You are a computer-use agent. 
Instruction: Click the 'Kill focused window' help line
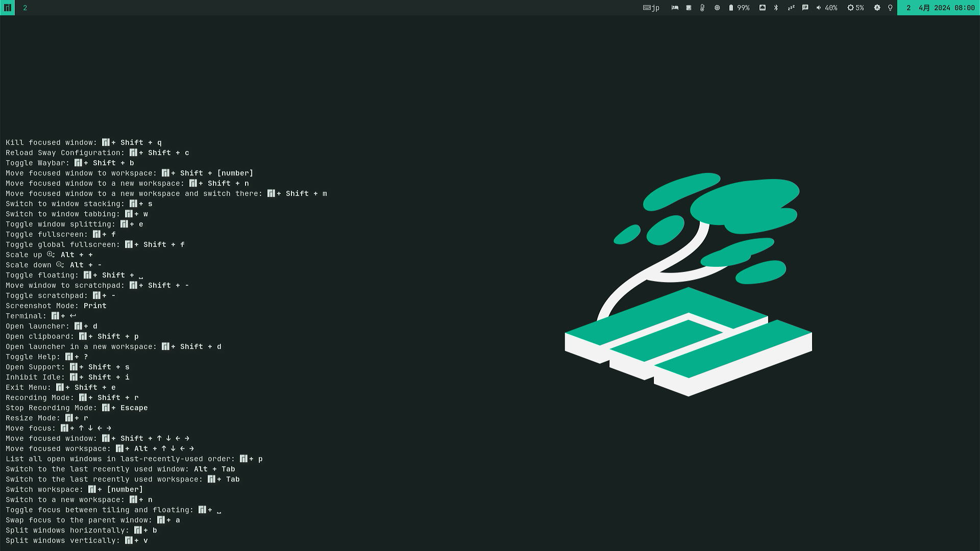tap(84, 142)
